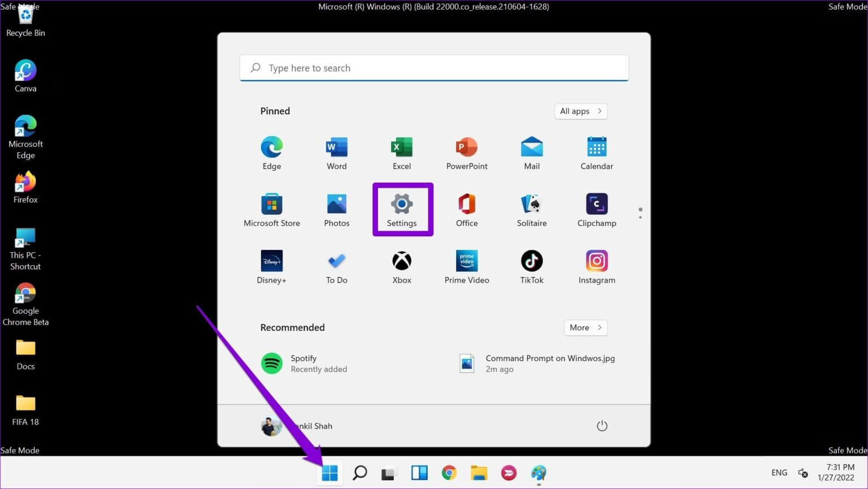Open Task View on taskbar

tap(388, 473)
